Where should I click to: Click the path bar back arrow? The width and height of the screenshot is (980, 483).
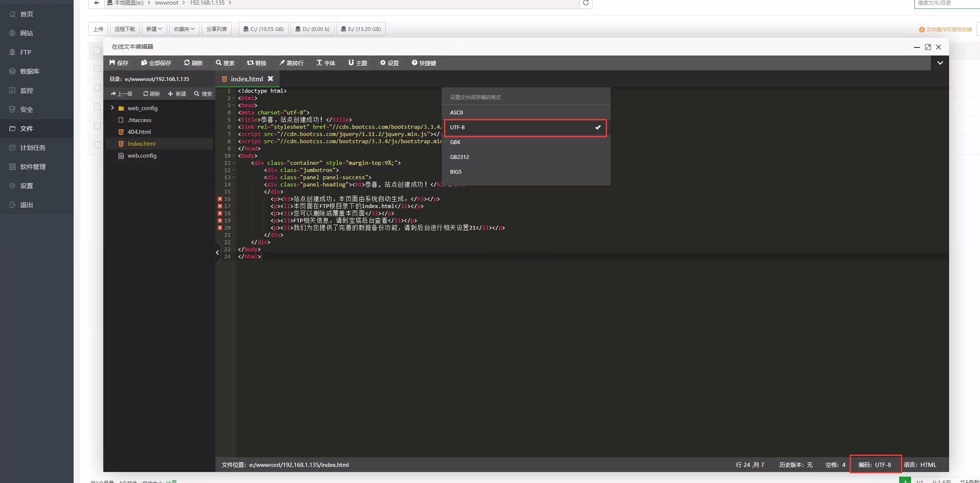pos(97,3)
